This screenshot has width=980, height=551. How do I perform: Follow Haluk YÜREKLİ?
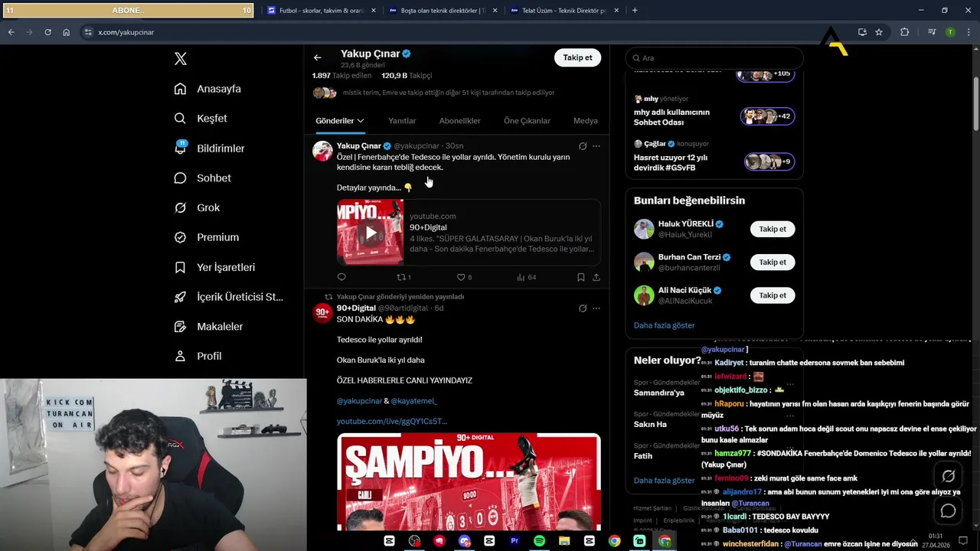tap(773, 229)
